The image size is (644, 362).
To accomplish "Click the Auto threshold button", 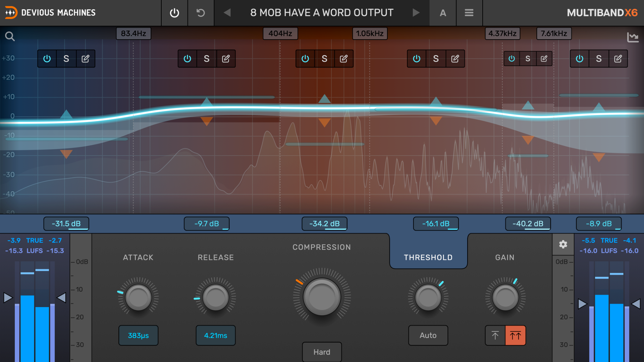I will 428,335.
